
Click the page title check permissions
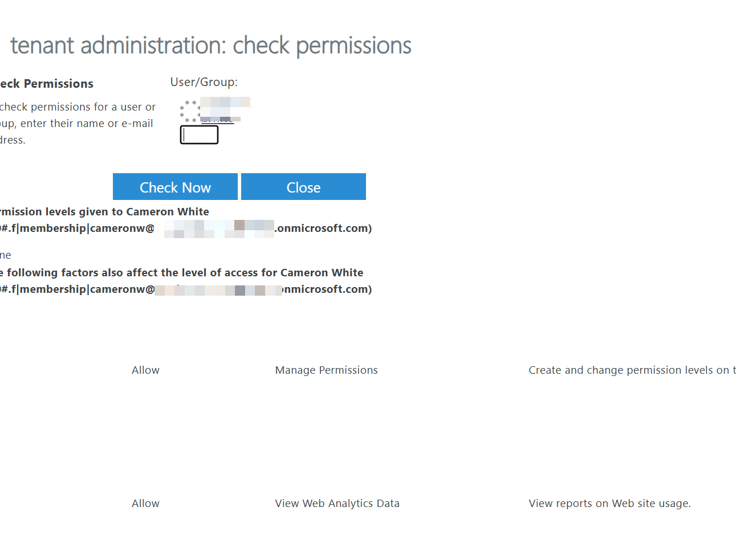(212, 45)
